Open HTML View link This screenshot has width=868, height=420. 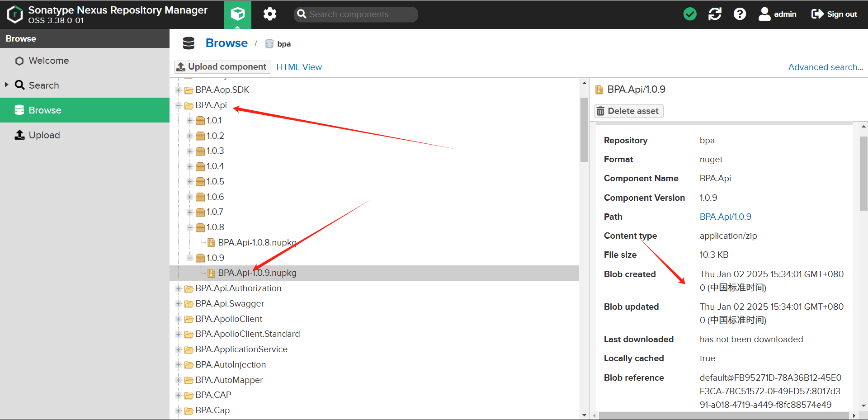pyautogui.click(x=299, y=67)
